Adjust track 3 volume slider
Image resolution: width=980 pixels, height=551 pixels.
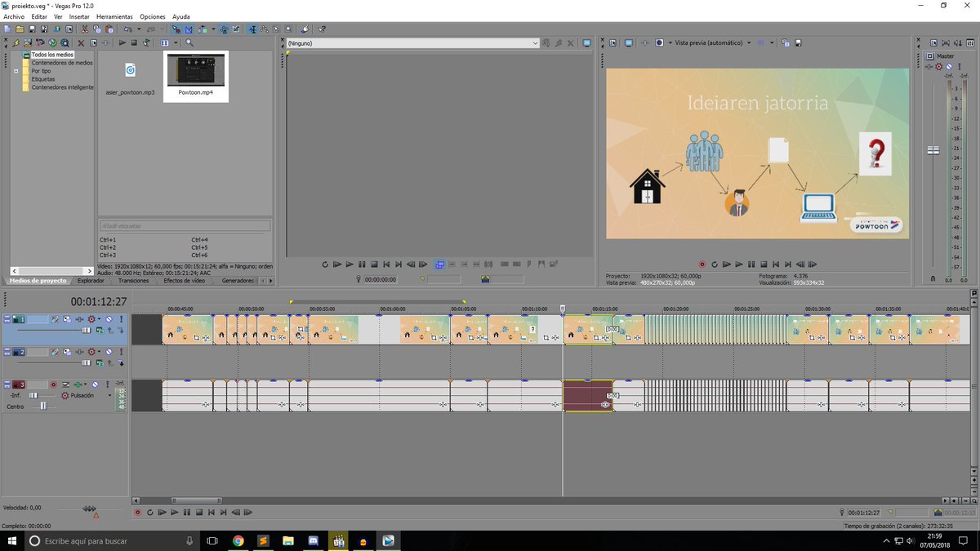(x=33, y=396)
